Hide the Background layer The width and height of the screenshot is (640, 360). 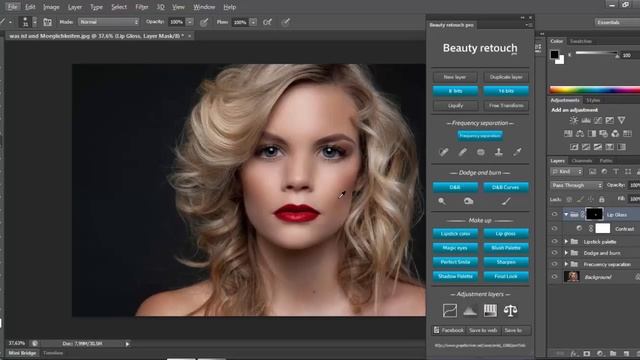[x=554, y=277]
